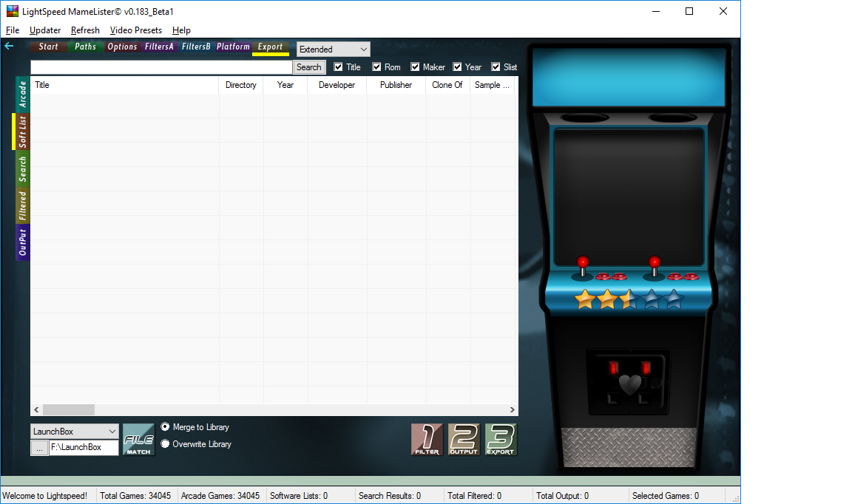The width and height of the screenshot is (852, 504).
Task: Click the step 2 Output icon
Action: click(464, 440)
